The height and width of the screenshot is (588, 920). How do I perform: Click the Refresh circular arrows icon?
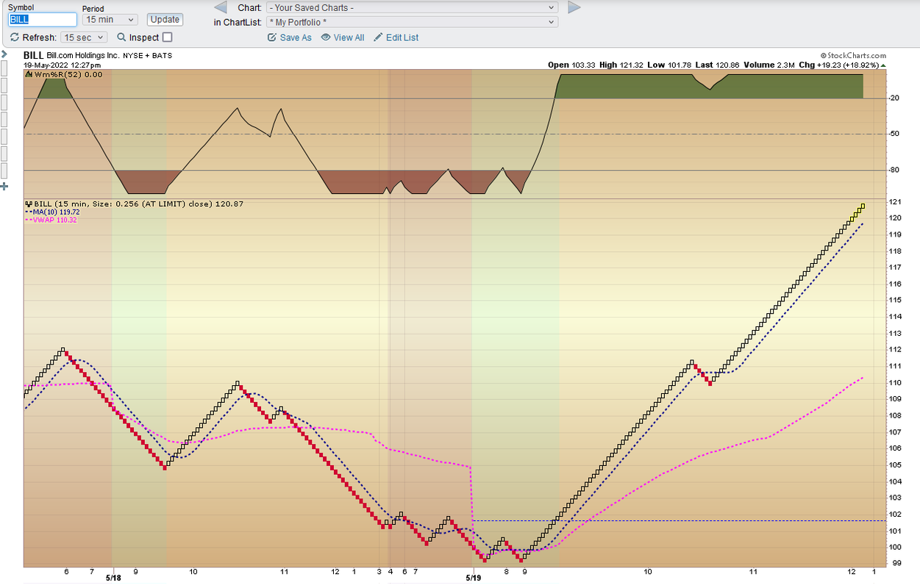click(15, 37)
